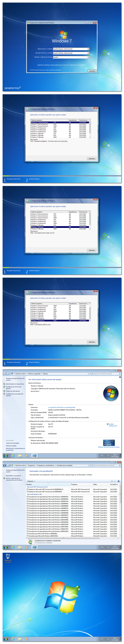Click Windows Explorer folder icon on desktop screenshot taskbar

[x=20, y=639]
